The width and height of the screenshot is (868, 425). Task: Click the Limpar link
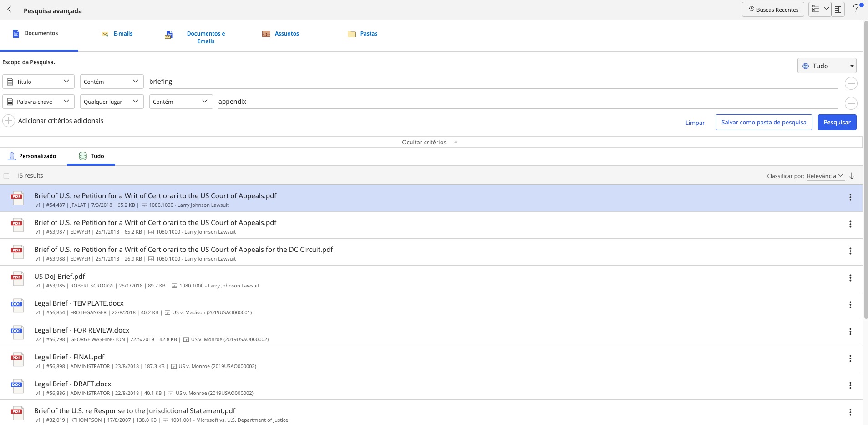point(695,123)
